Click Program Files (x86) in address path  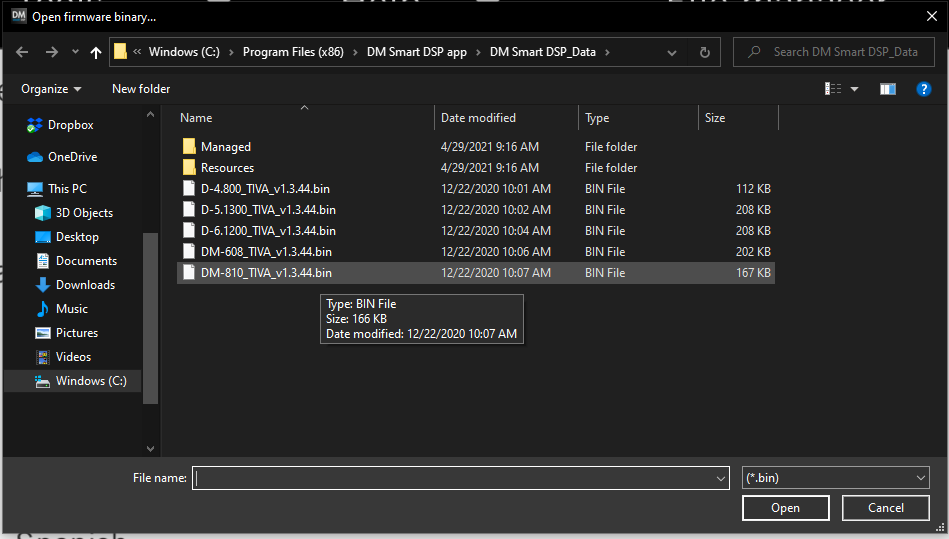[x=293, y=52]
